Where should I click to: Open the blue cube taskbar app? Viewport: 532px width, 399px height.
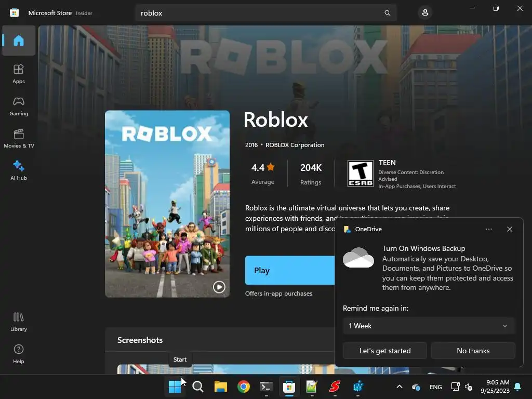(357, 387)
